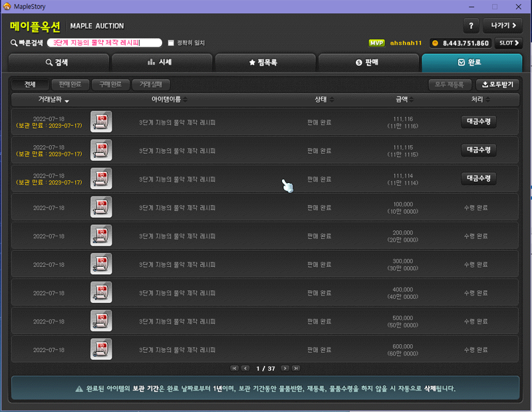This screenshot has width=532, height=412.
Task: Sort by 아이템이름 column header
Action: coord(170,100)
